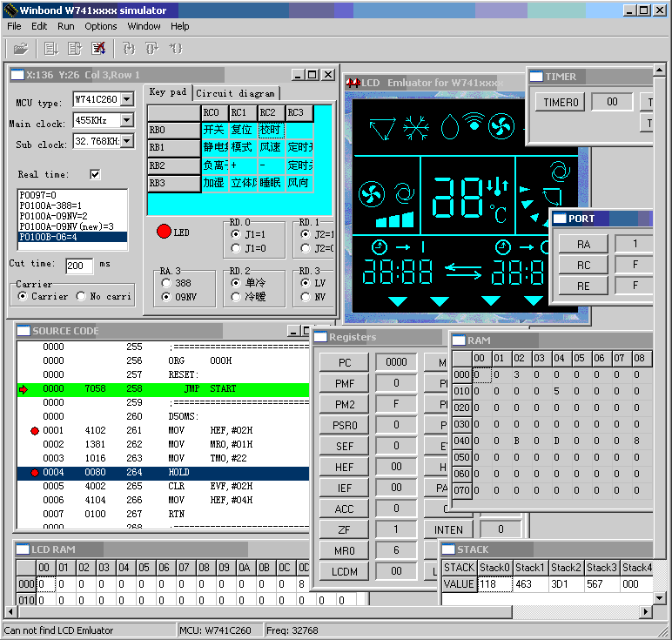Click the Run program toolbar icon
Viewport: 672px width, 640px height.
click(51, 49)
